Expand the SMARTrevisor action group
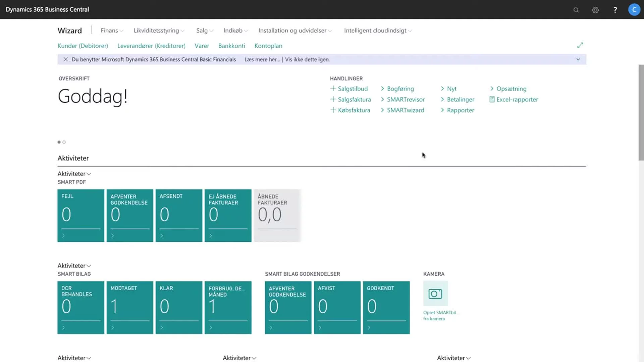 tap(403, 100)
